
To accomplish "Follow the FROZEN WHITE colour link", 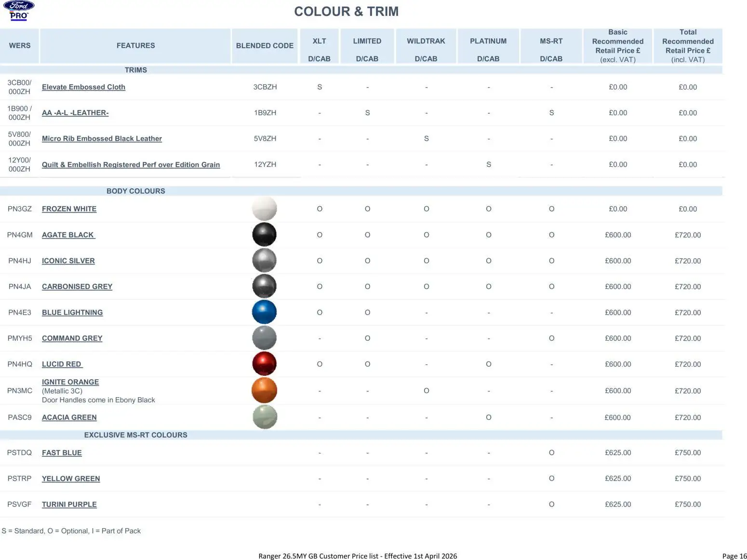I will (69, 209).
